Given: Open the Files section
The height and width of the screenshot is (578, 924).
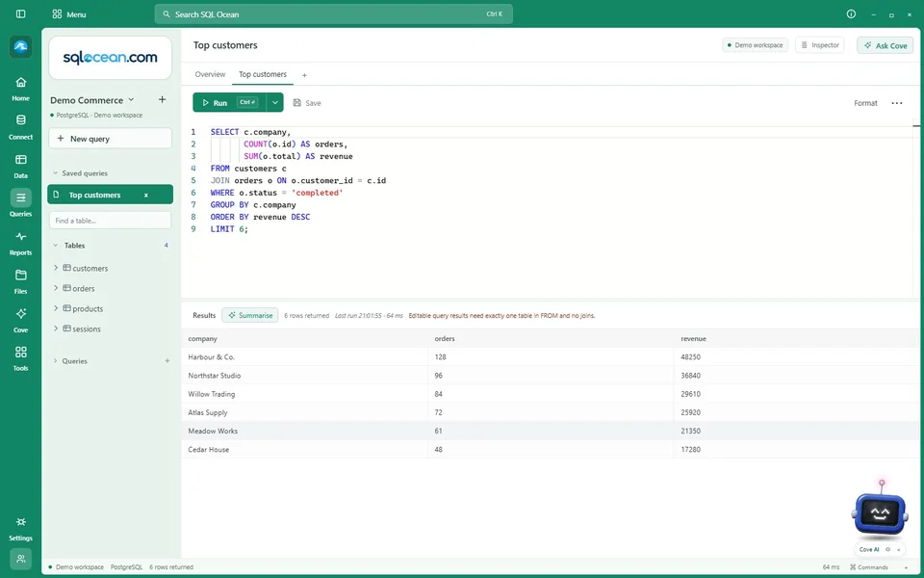Looking at the screenshot, I should 20,281.
